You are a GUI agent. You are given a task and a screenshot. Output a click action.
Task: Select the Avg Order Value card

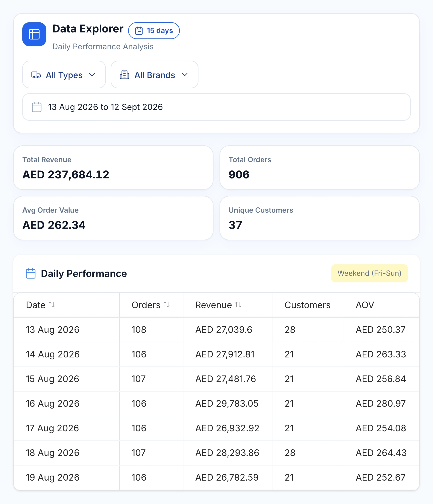click(x=113, y=218)
